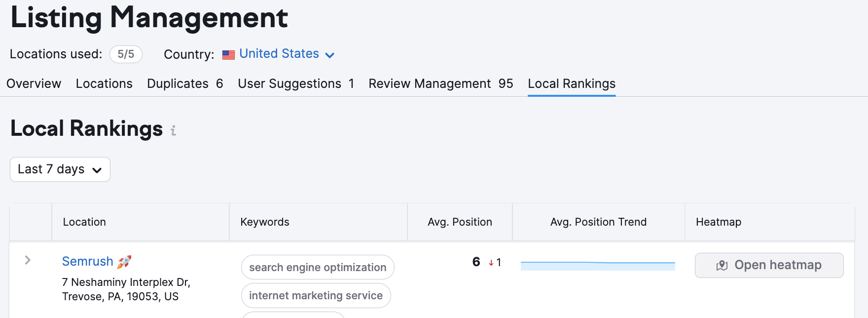Open the Review Management tab
This screenshot has width=868, height=318.
point(440,84)
